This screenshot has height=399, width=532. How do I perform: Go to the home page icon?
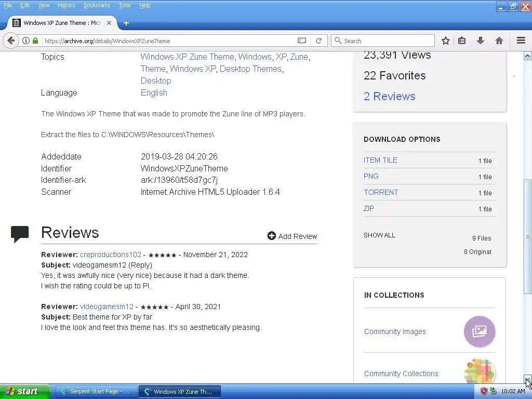coord(499,41)
